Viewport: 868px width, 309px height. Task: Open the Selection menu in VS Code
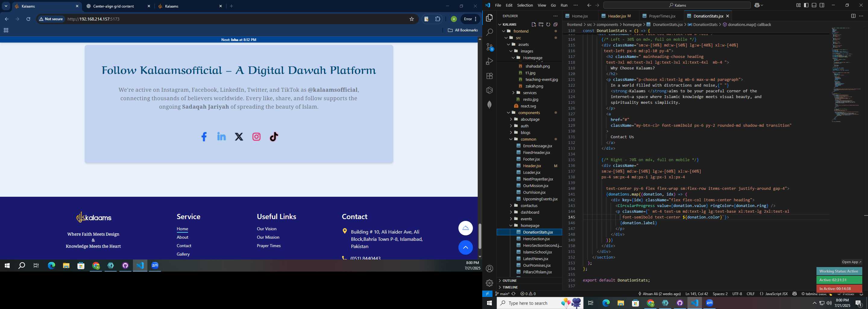tap(525, 5)
